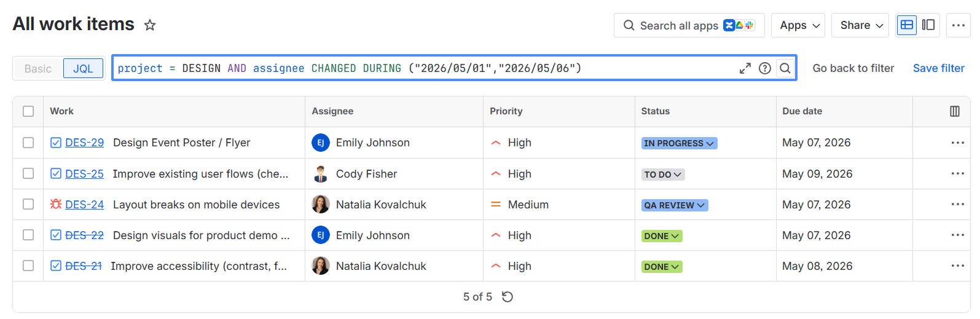Switch query mode to Basic
Image resolution: width=980 pixels, height=319 pixels.
point(38,68)
